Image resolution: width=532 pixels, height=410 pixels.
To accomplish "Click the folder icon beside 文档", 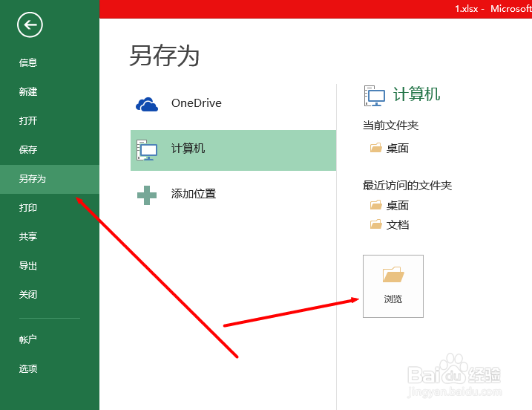I will [x=375, y=224].
